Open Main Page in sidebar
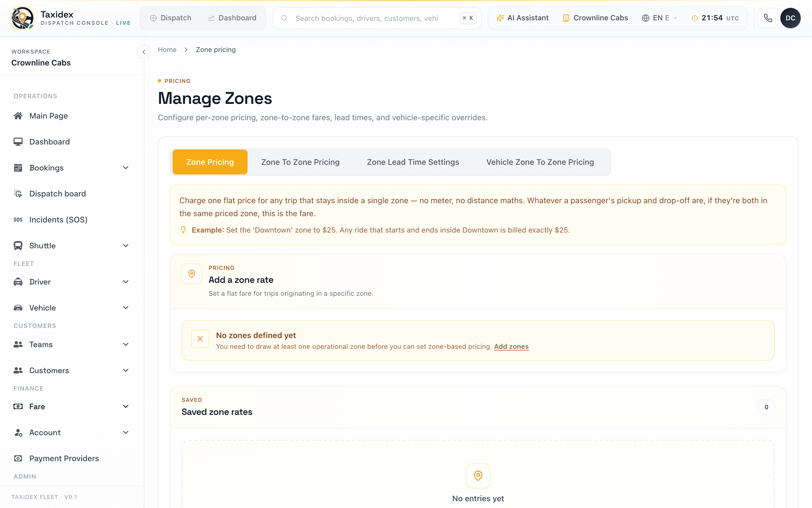This screenshot has width=812, height=508. [71, 116]
